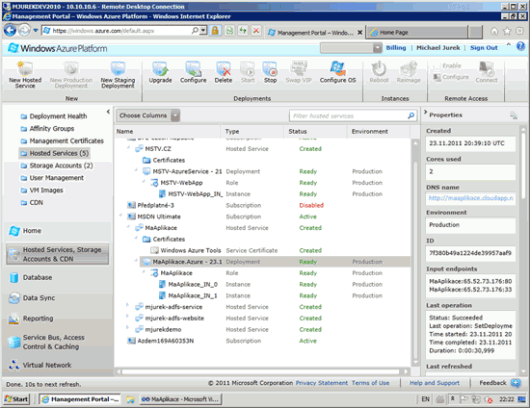Open MaAplikace Visual Studio taskbar item

(180, 399)
